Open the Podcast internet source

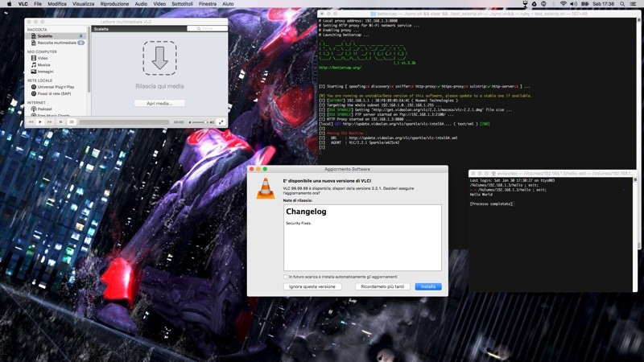pos(44,109)
